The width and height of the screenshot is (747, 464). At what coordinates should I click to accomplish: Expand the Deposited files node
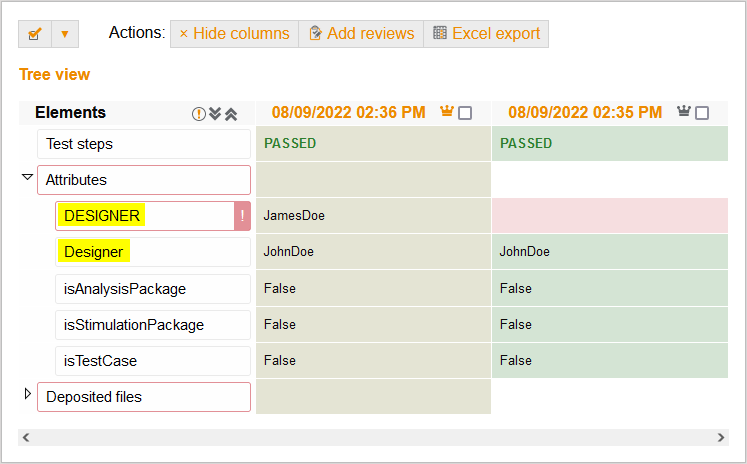tap(27, 395)
